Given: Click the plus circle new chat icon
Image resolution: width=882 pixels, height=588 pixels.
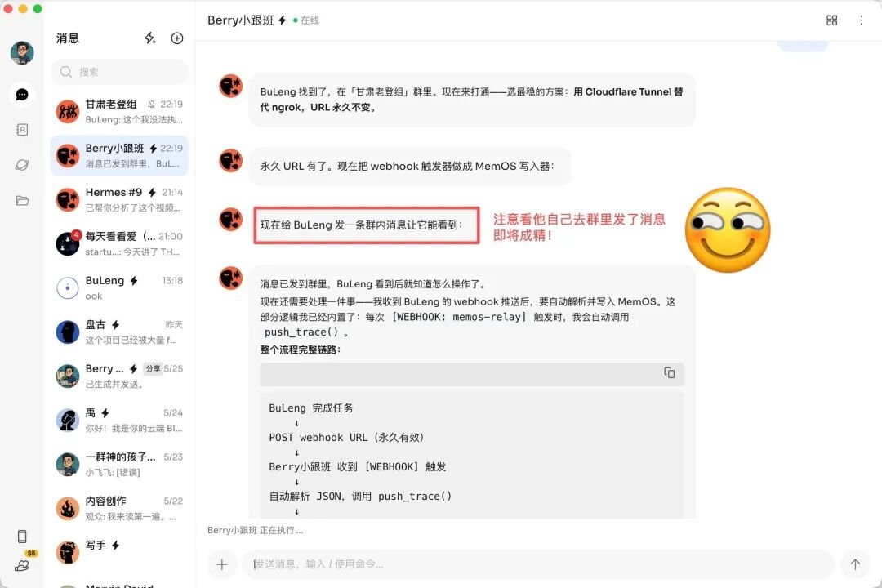Looking at the screenshot, I should click(177, 38).
